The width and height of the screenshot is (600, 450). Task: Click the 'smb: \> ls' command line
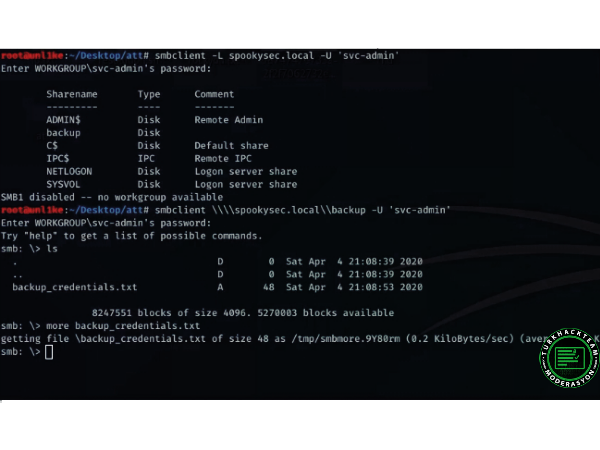[x=29, y=249]
